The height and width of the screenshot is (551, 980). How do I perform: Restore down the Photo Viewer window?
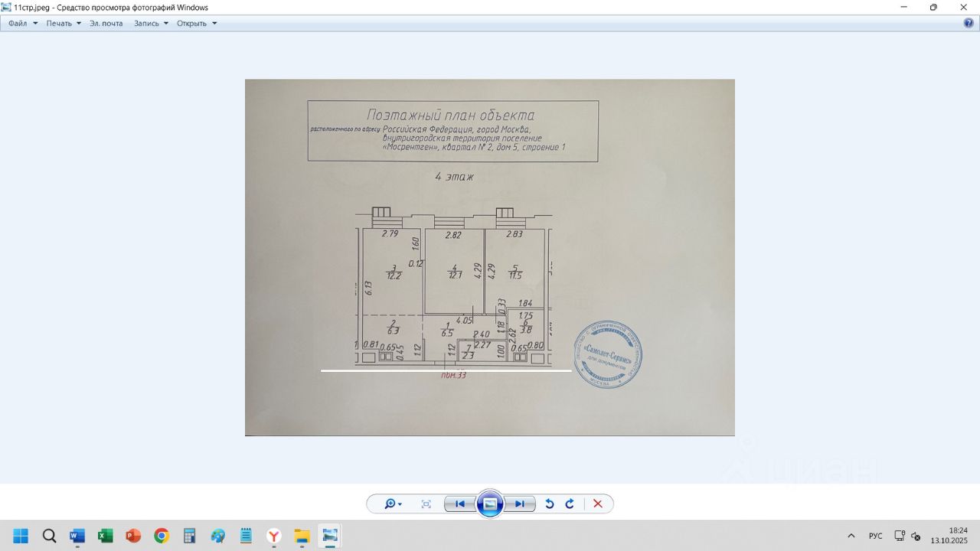(x=933, y=7)
